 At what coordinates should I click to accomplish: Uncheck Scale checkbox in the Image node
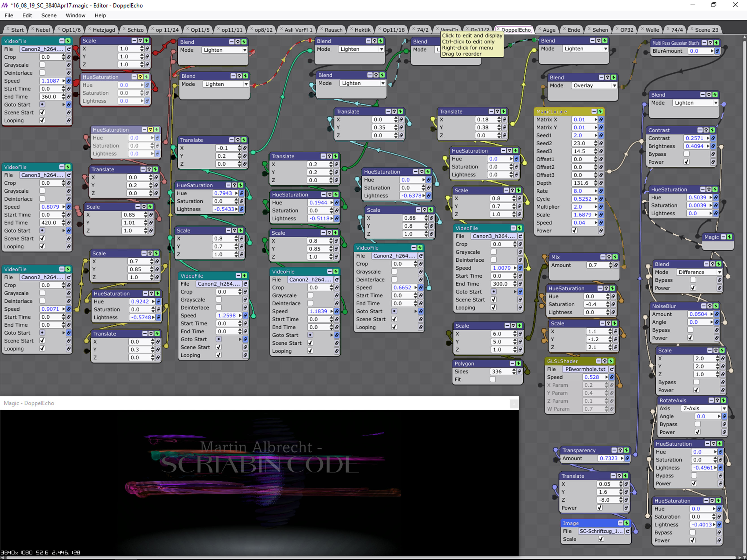[x=601, y=539]
